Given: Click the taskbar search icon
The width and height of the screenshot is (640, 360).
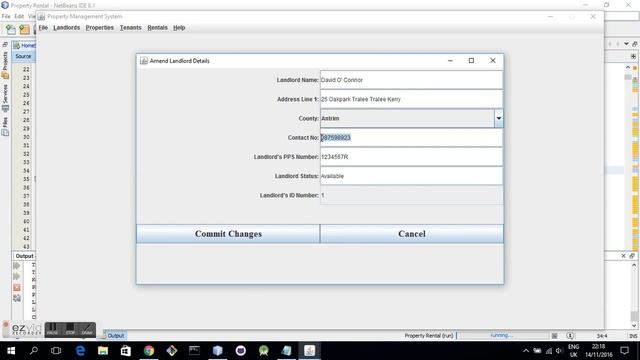Looking at the screenshot, I should pos(34,351).
